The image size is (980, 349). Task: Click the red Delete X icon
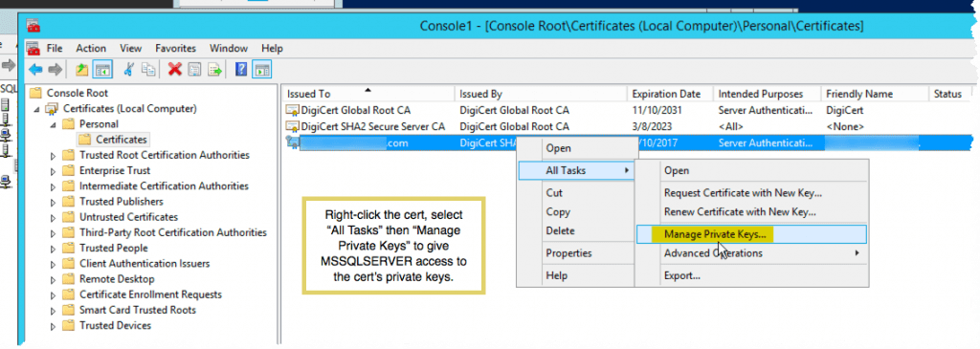click(x=175, y=69)
